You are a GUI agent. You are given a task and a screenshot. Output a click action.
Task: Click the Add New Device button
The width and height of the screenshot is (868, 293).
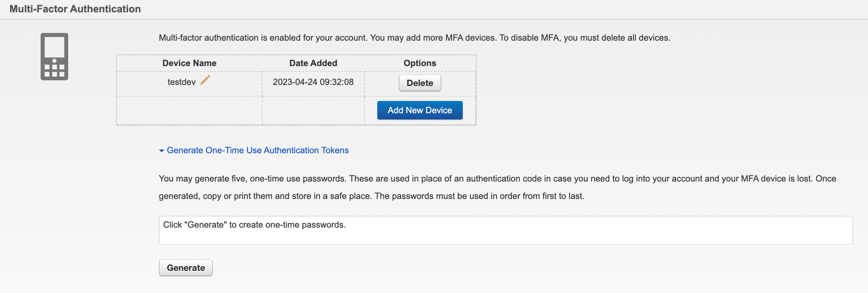point(420,110)
